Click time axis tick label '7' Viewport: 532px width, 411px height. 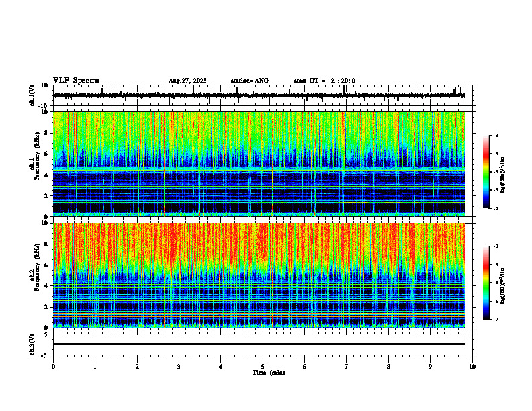[x=347, y=367]
